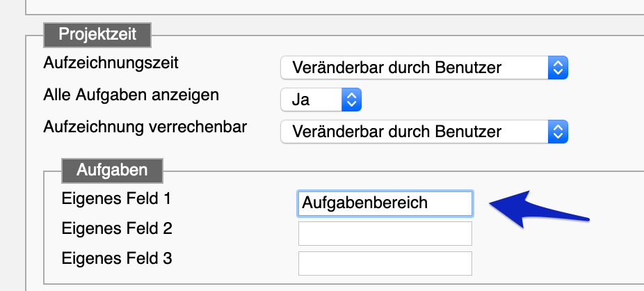
Task: Click into the Eigenes Feld 1 field
Action: [x=385, y=203]
